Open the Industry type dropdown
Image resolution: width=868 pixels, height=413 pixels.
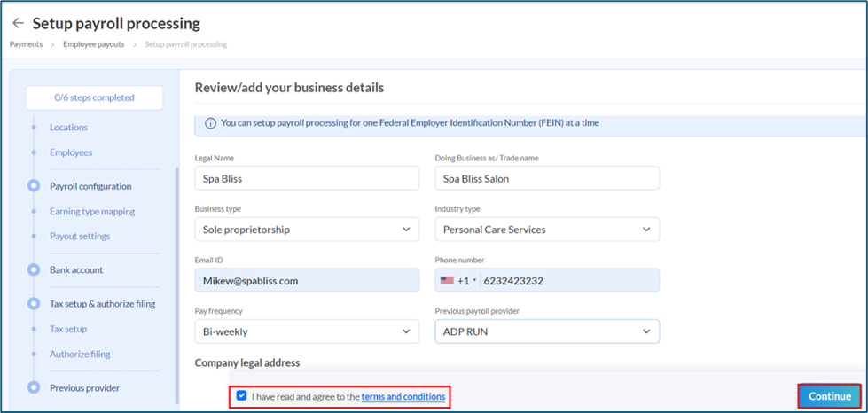pyautogui.click(x=547, y=230)
